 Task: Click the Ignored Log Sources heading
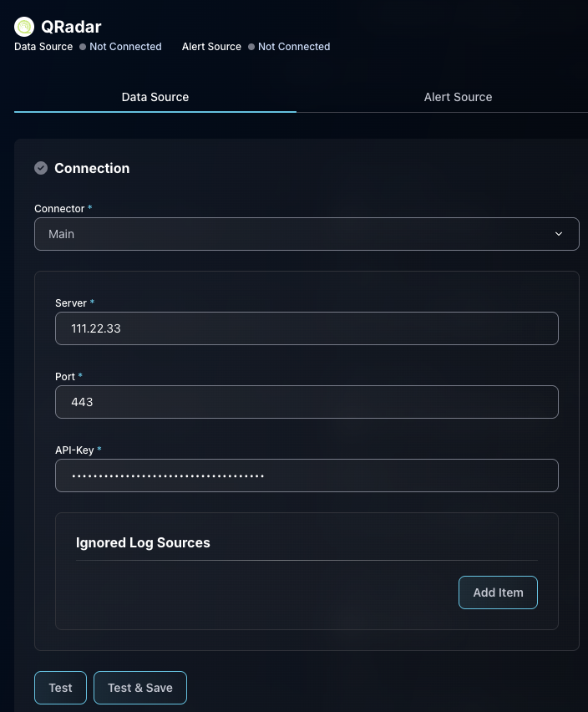pos(143,542)
